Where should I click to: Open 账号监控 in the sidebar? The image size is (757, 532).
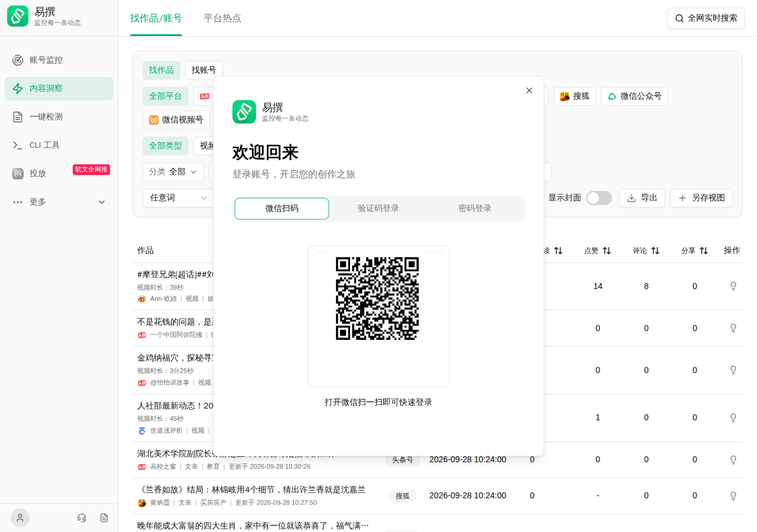coord(59,60)
